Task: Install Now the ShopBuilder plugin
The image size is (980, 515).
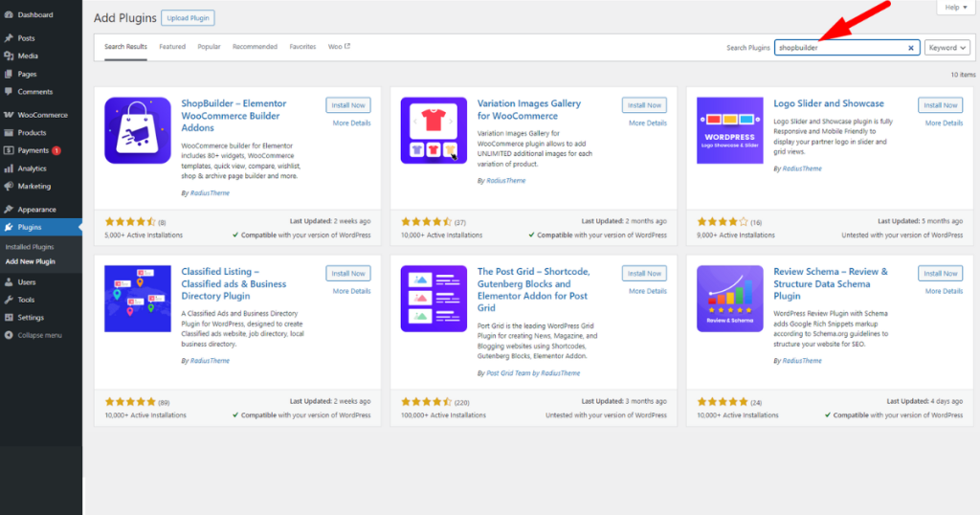Action: tap(348, 105)
